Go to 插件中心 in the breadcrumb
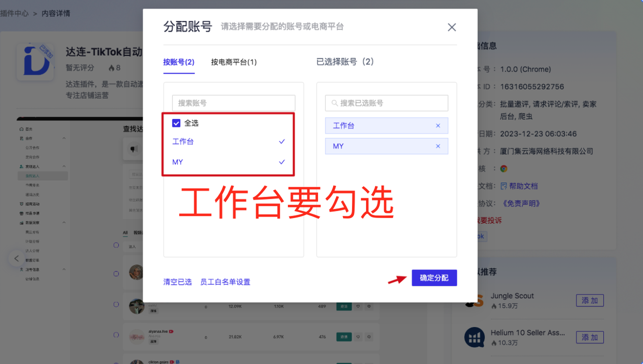 pyautogui.click(x=15, y=14)
